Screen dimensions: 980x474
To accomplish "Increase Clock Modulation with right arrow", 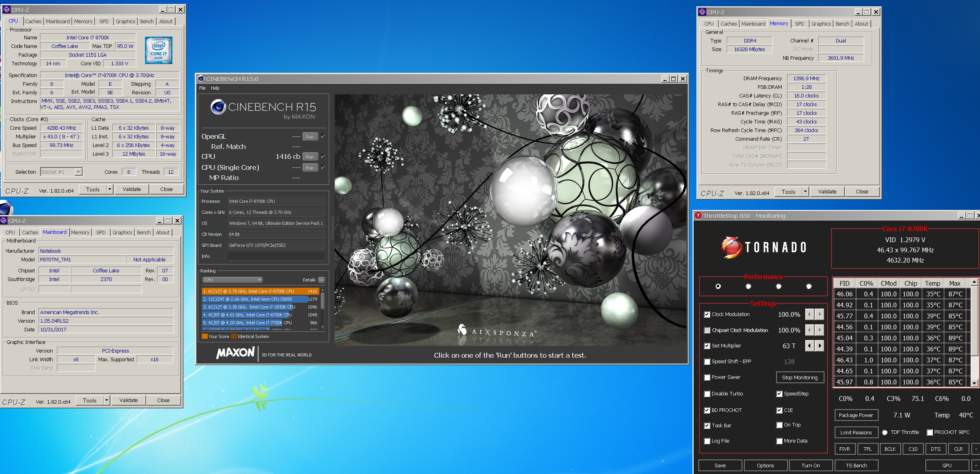I will (x=820, y=314).
